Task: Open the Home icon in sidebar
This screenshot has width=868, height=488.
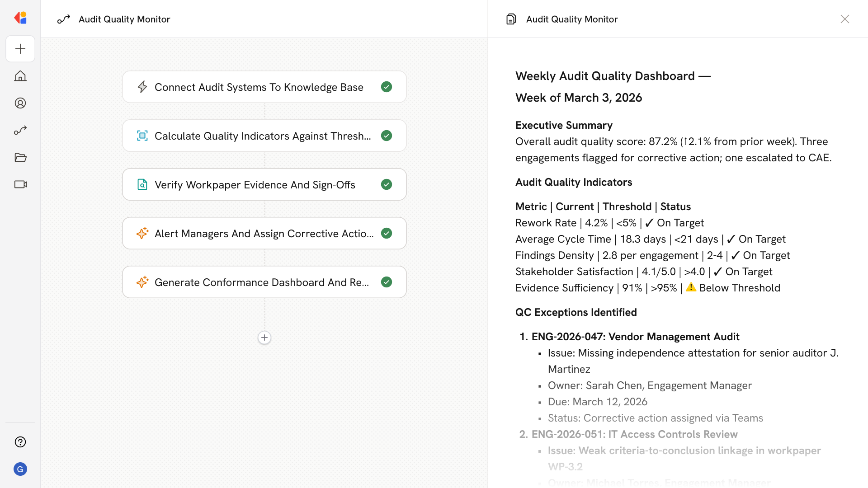Action: 20,76
